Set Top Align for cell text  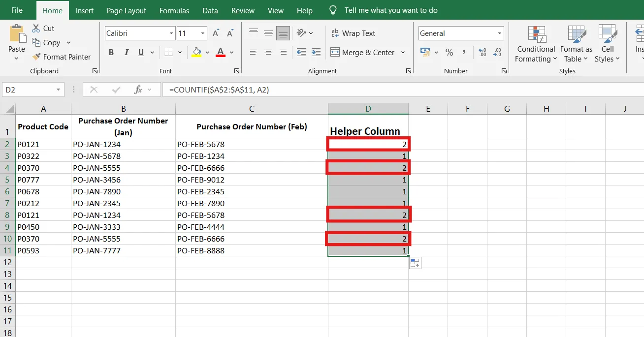tap(254, 33)
